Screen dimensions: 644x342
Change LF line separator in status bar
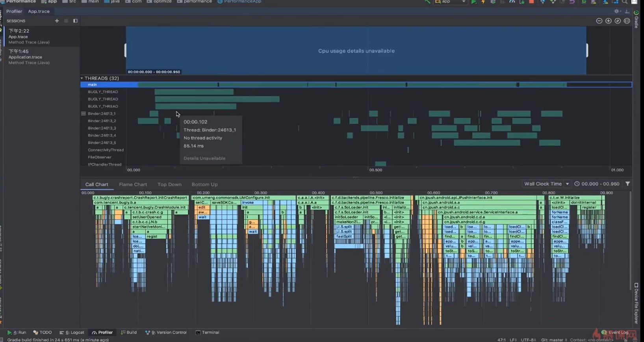point(513,340)
